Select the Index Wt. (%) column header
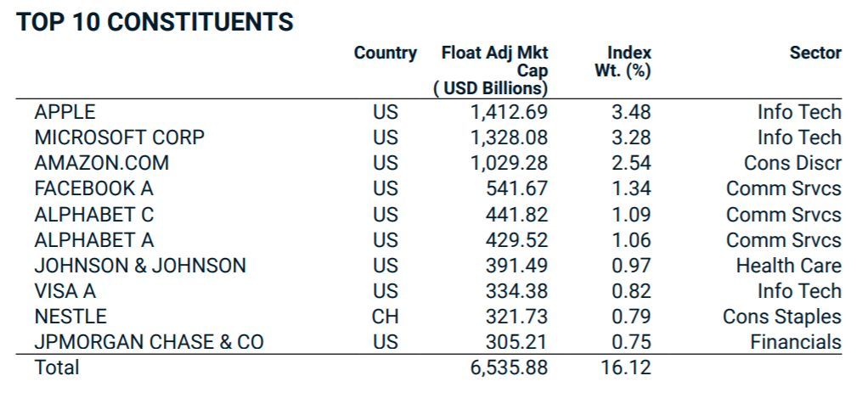This screenshot has height=415, width=868. pyautogui.click(x=623, y=62)
